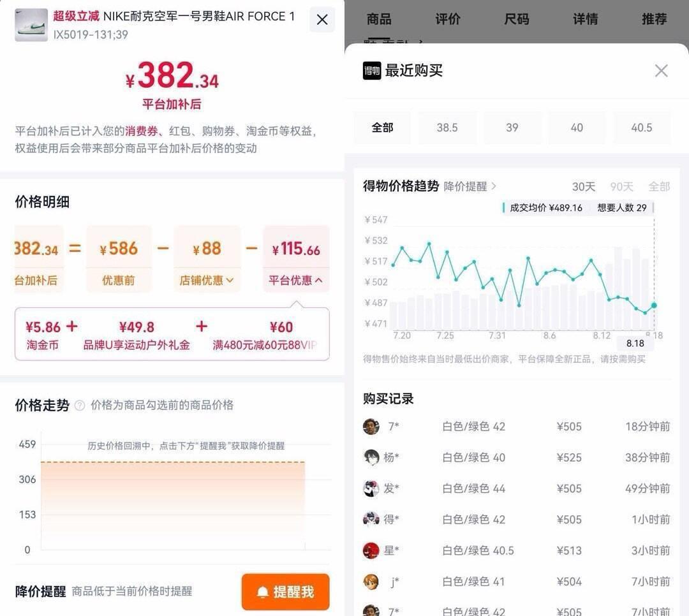Switch to the 尺码 tab
This screenshot has width=689, height=616.
click(517, 19)
